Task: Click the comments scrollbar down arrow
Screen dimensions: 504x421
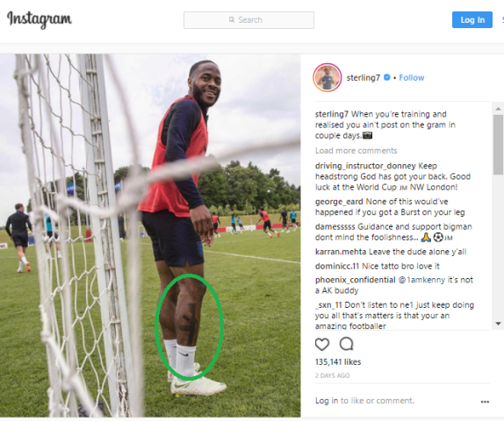Action: coord(498,324)
